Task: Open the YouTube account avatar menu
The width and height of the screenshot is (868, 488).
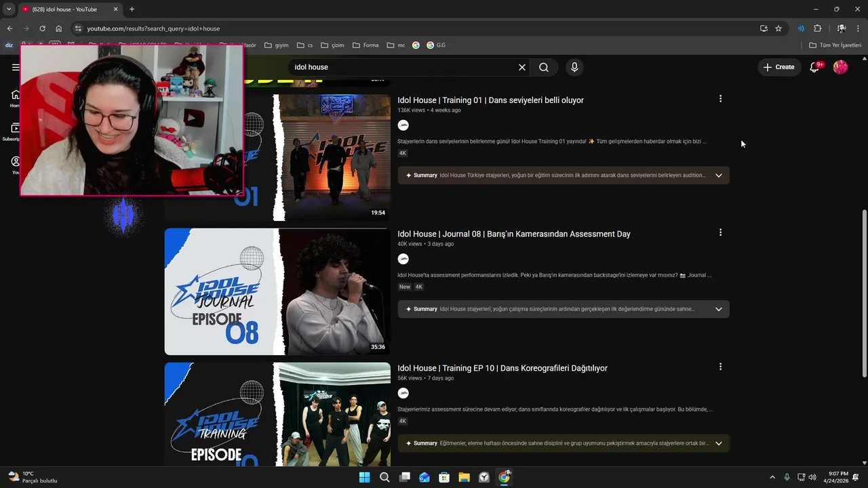Action: tap(840, 67)
